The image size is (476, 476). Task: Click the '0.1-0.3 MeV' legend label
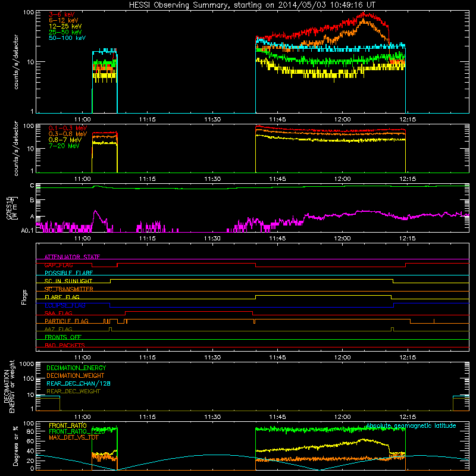(x=67, y=128)
